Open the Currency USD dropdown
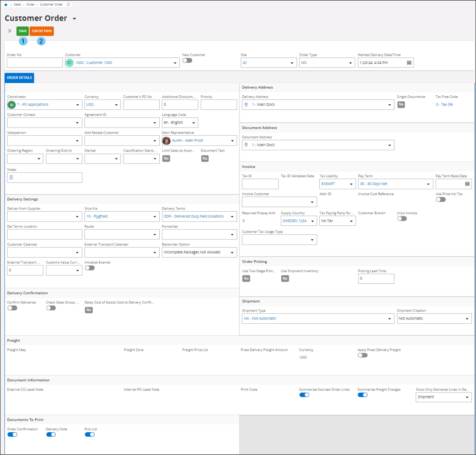 tap(116, 105)
